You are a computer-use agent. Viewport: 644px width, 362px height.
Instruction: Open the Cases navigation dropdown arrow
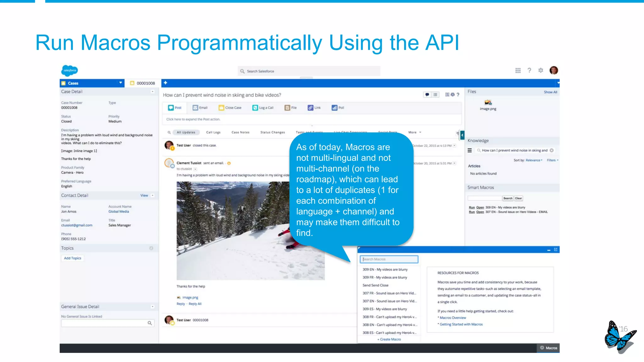click(x=120, y=83)
